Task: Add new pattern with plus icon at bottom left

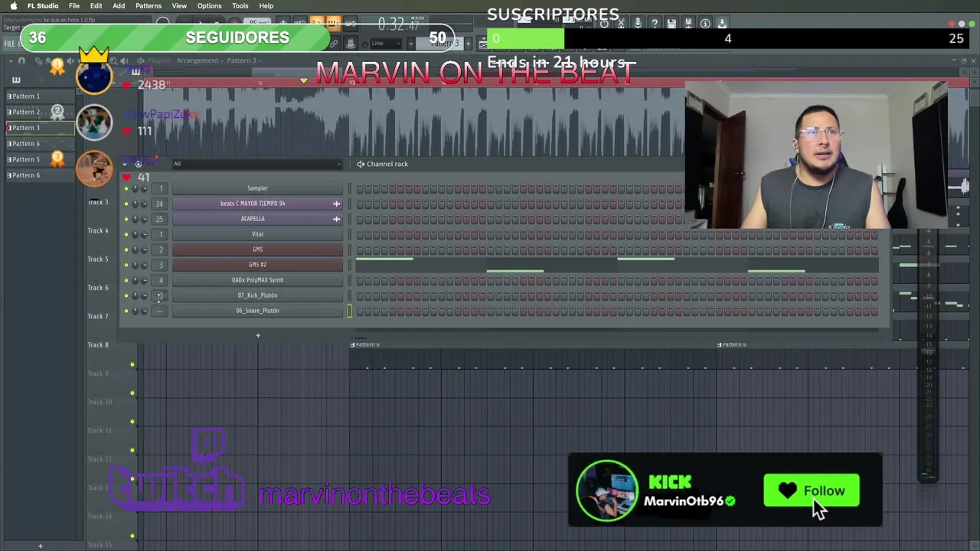Action: click(x=41, y=546)
